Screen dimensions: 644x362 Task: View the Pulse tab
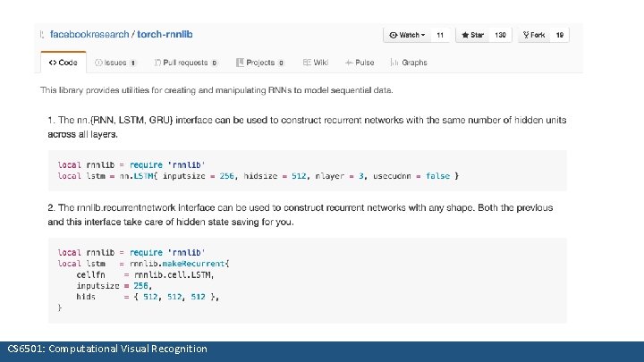(360, 63)
